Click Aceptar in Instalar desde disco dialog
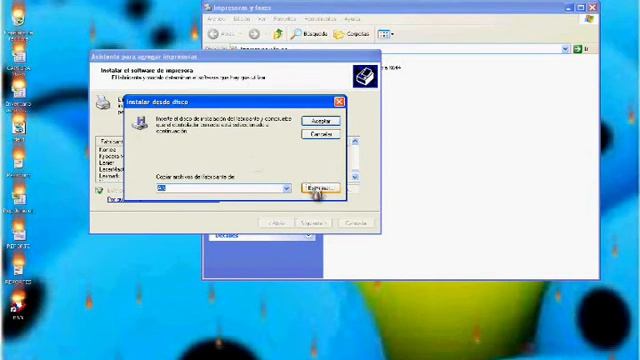The image size is (640, 360). 321,121
